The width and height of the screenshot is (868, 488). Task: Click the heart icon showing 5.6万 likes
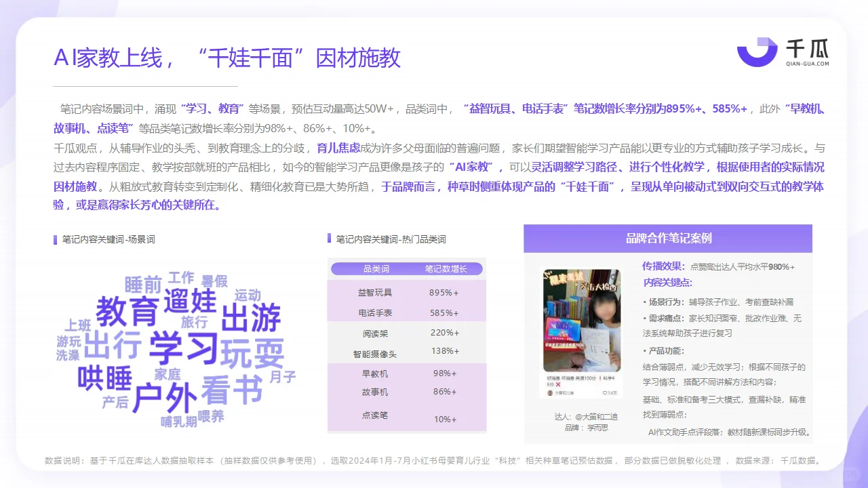click(x=604, y=393)
